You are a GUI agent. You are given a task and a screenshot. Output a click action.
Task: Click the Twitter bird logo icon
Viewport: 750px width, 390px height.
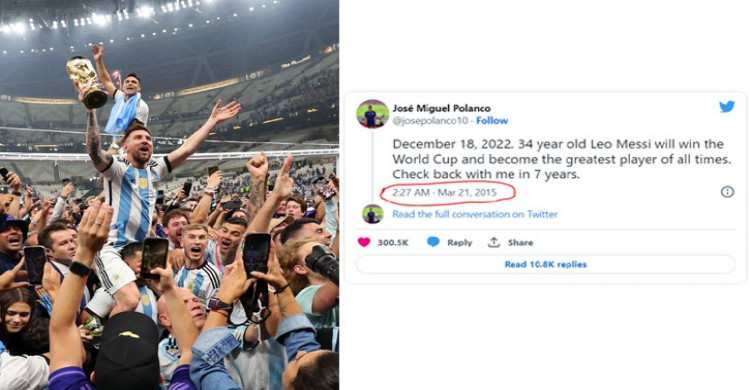[727, 107]
